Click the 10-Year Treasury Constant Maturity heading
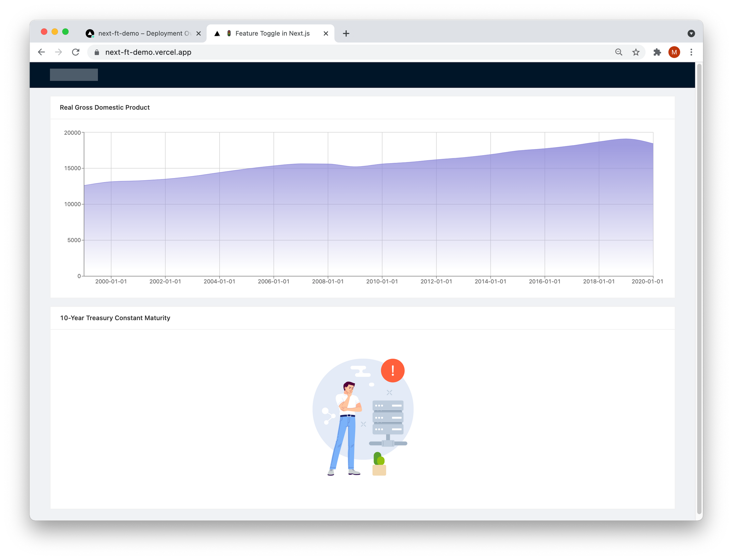733x560 pixels. pos(115,319)
